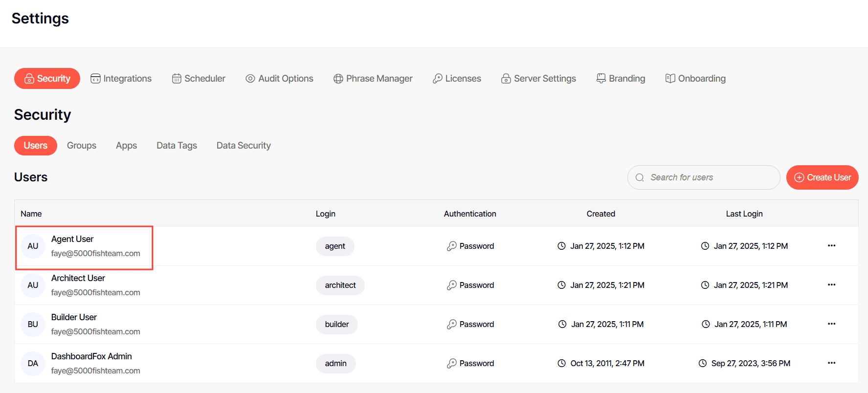Image resolution: width=868 pixels, height=393 pixels.
Task: Select the Server Settings tab
Action: click(x=538, y=79)
